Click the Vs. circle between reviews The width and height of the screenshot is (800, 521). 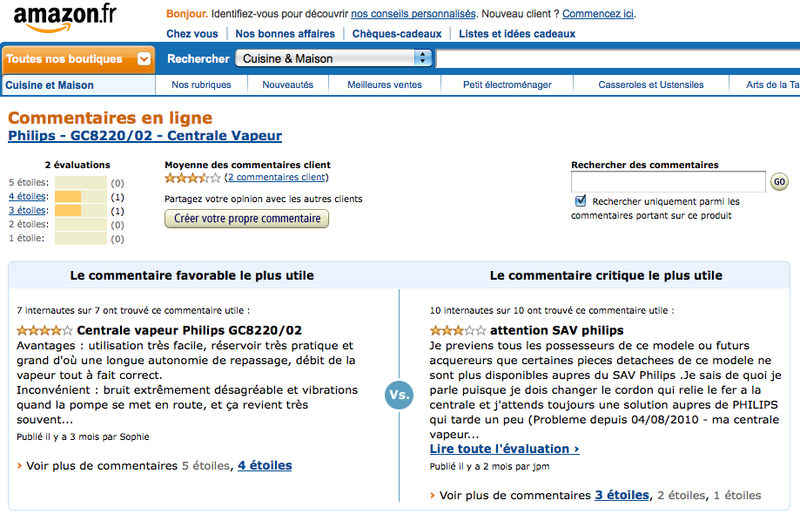point(399,394)
